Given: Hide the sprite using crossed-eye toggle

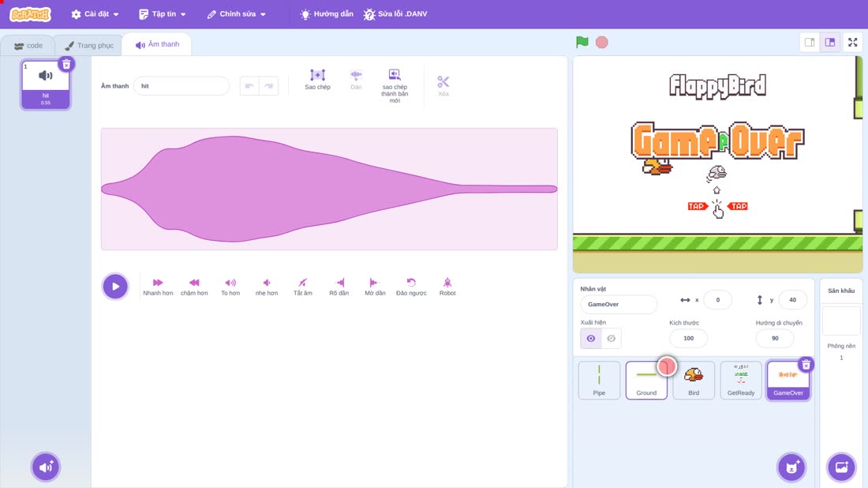Looking at the screenshot, I should (611, 339).
